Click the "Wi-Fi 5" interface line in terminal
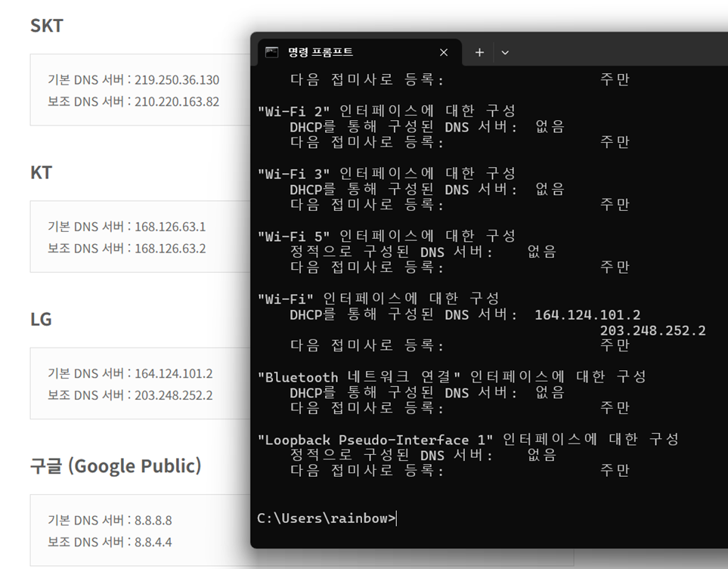 tap(386, 237)
